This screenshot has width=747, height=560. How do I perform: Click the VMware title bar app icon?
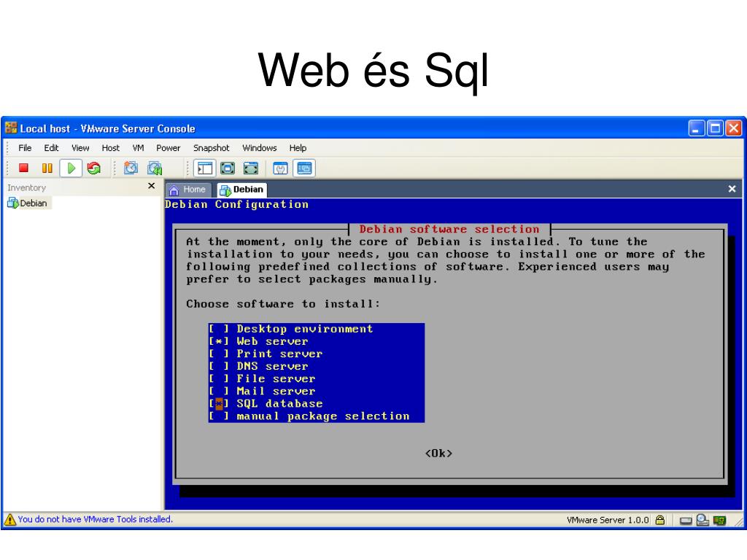[x=10, y=128]
